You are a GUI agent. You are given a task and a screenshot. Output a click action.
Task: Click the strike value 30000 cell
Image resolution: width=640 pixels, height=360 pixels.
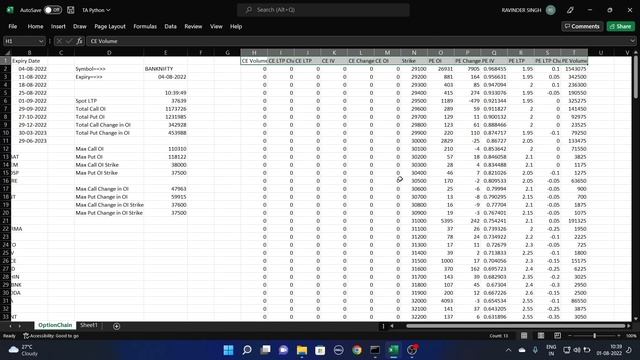click(414, 141)
